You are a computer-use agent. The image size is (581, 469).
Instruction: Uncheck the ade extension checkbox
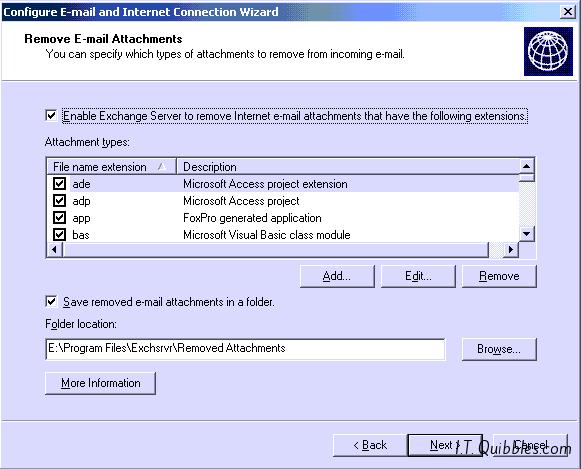pos(59,183)
